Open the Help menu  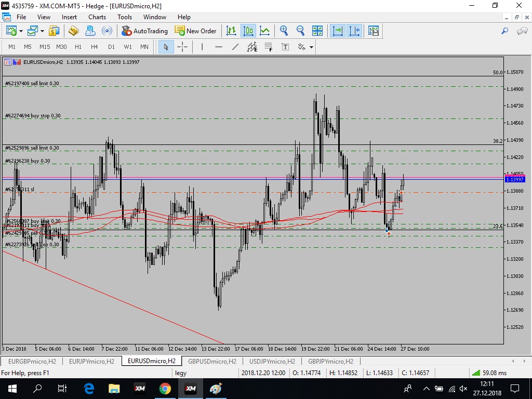coord(184,17)
